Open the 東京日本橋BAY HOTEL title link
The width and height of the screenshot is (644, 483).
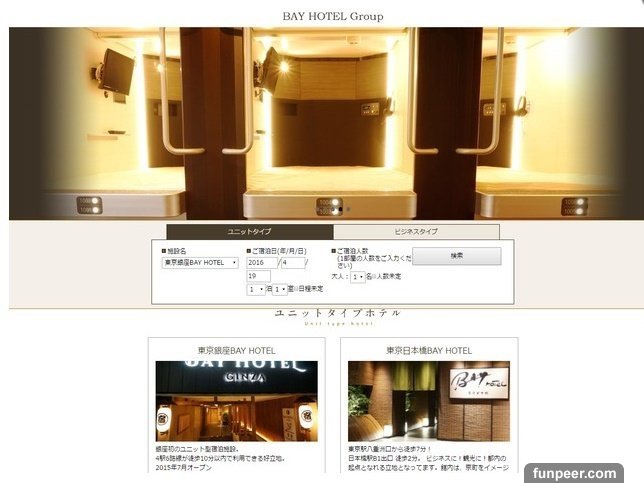pos(429,351)
